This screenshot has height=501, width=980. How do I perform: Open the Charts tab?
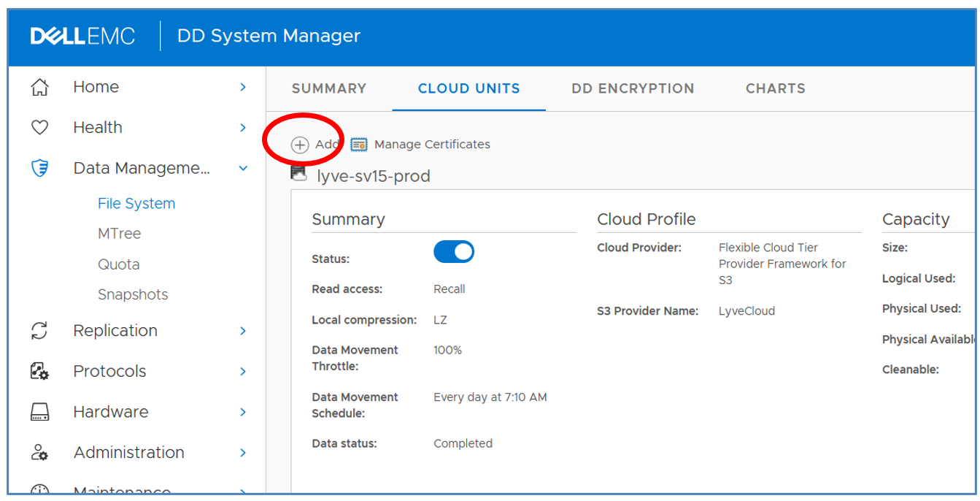775,89
